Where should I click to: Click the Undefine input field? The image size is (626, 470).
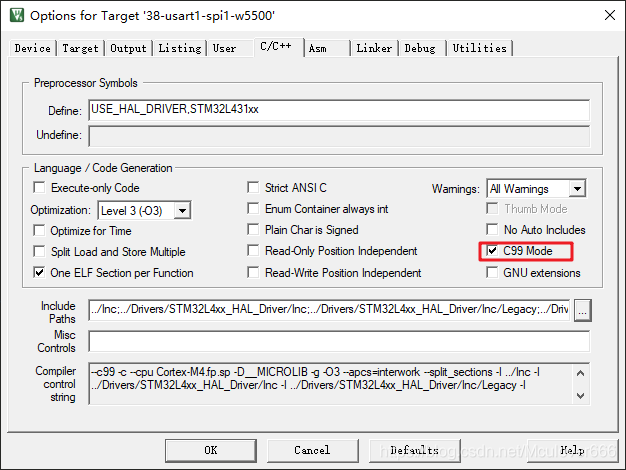click(x=339, y=136)
